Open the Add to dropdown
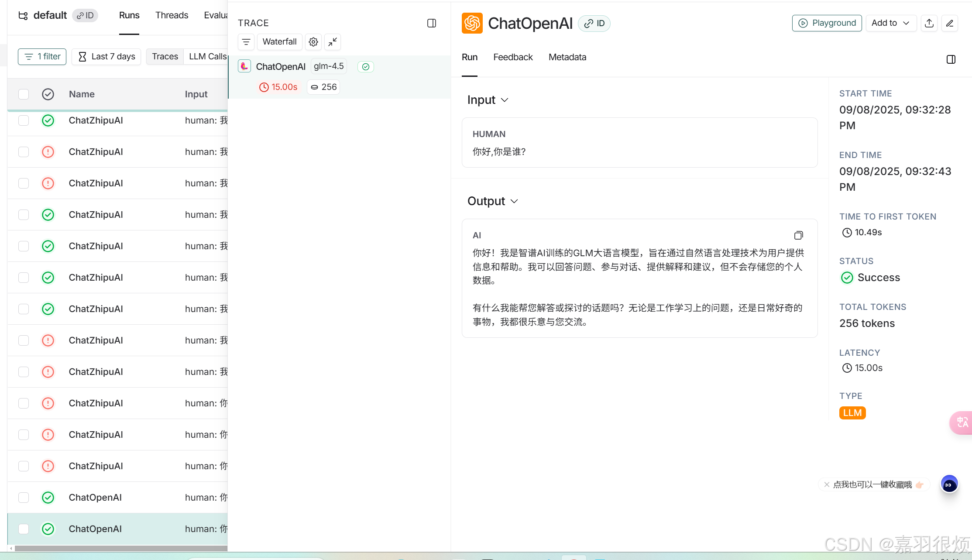 tap(891, 23)
